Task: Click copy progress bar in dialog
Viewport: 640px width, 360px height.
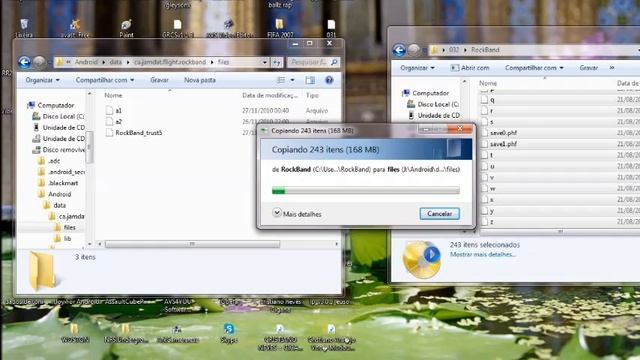Action: 366,191
